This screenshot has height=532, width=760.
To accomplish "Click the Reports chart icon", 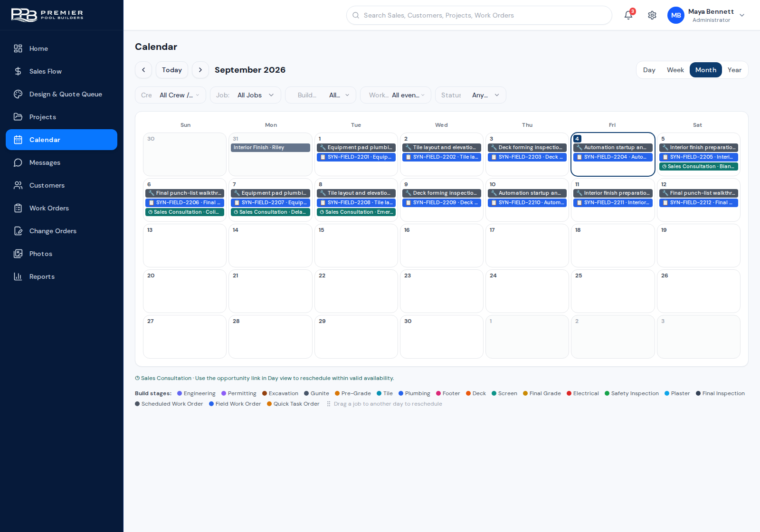I will tap(18, 276).
